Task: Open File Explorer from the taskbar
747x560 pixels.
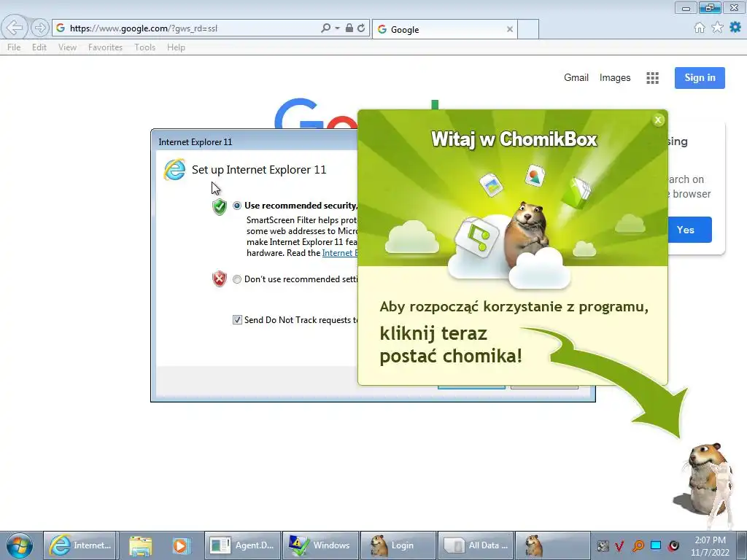Action: [x=141, y=545]
